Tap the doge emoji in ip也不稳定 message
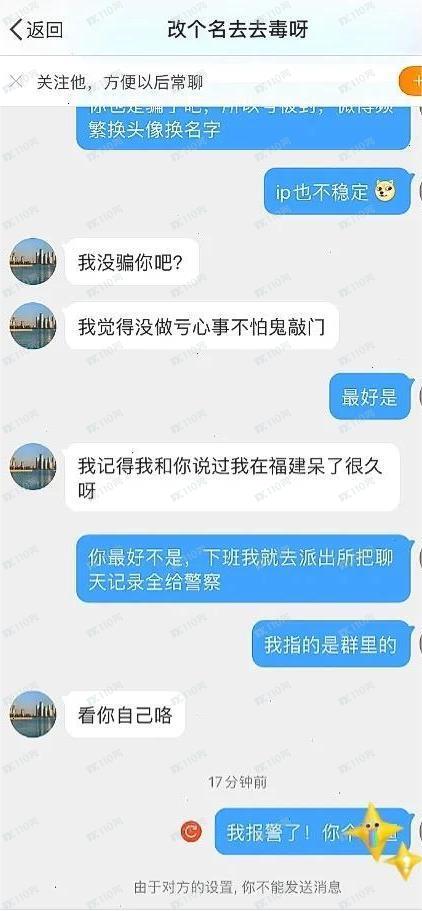The image size is (422, 911). 385,191
